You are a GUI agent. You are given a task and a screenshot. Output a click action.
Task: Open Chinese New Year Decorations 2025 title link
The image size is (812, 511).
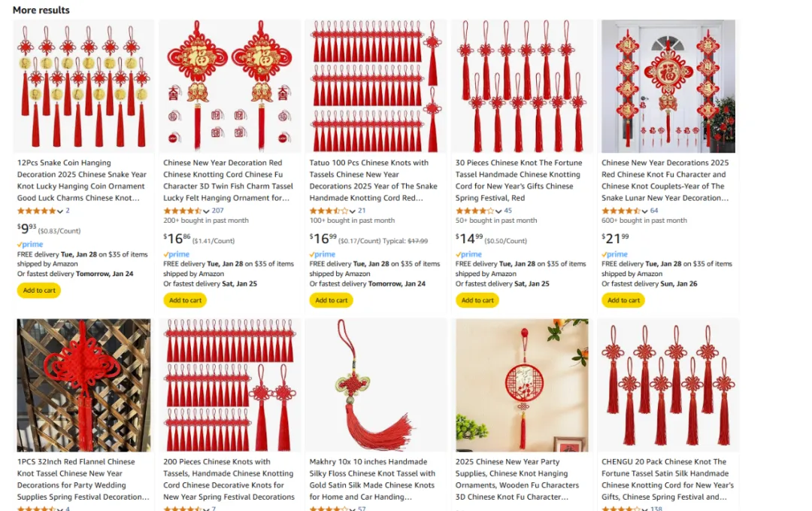click(x=665, y=181)
